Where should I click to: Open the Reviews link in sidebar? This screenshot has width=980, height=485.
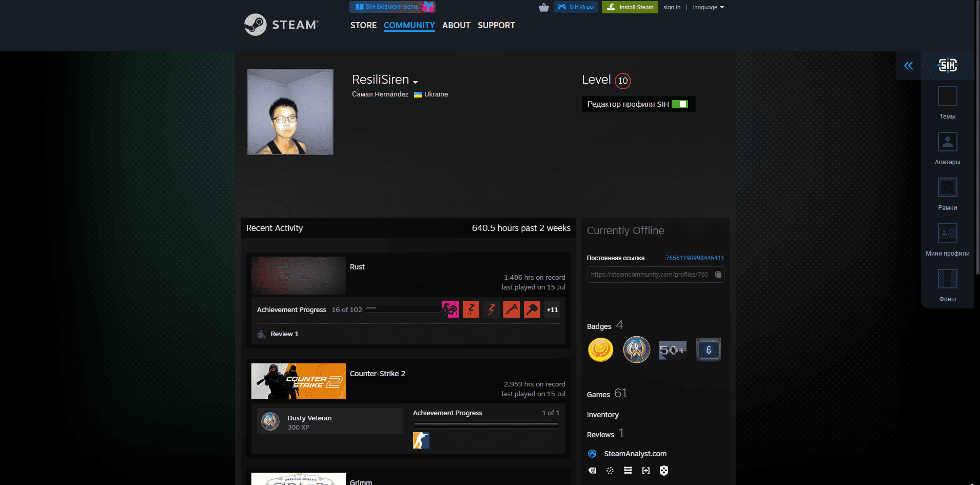[x=605, y=434]
